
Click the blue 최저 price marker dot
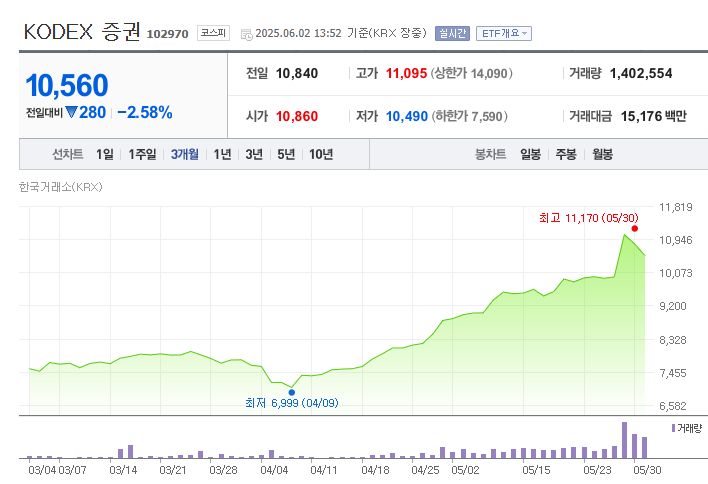[292, 392]
